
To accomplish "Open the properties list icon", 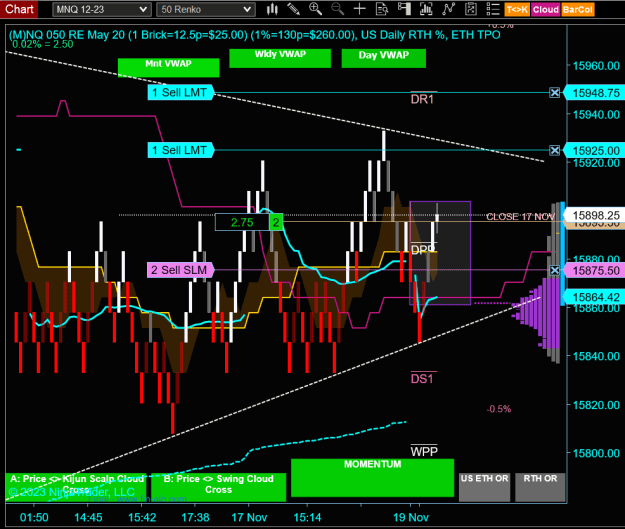I will pyautogui.click(x=493, y=9).
